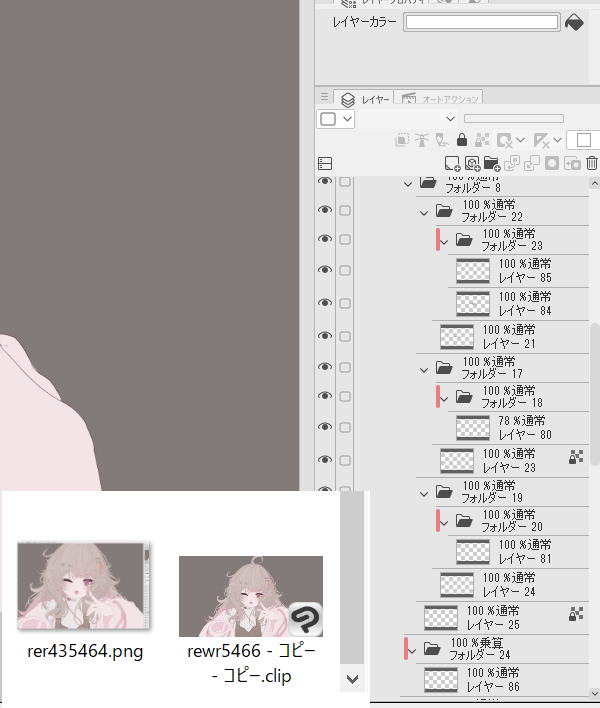Open the layer panel hamburger menu
This screenshot has height=708, width=600.
pyautogui.click(x=324, y=97)
